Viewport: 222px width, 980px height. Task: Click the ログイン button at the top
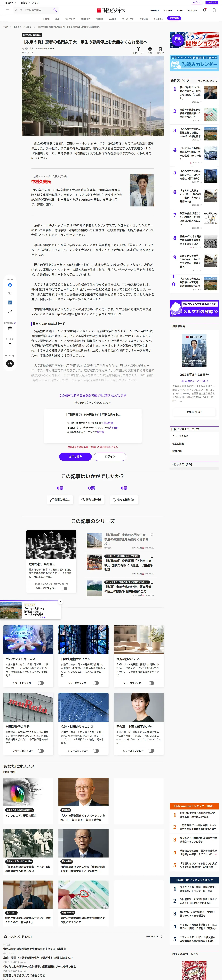tap(197, 2)
